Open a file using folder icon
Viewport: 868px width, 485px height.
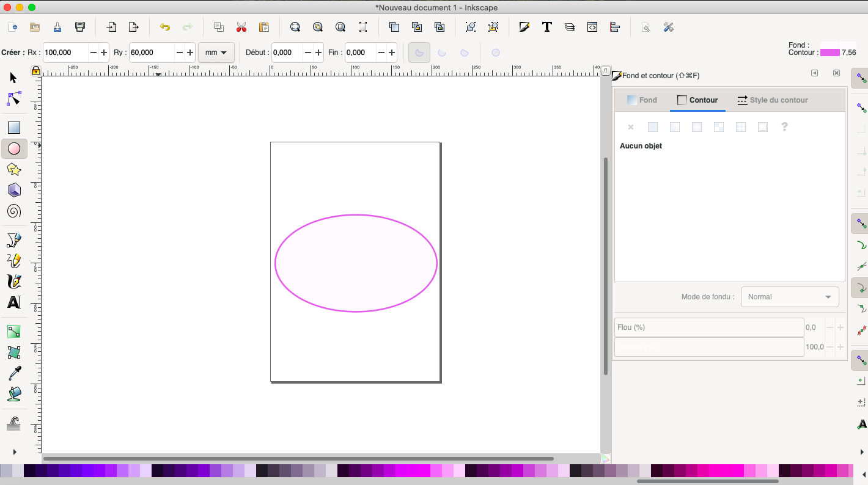click(35, 27)
